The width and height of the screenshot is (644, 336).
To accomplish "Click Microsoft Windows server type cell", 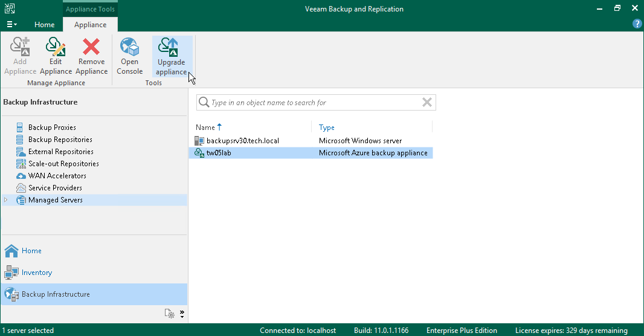I will click(360, 140).
